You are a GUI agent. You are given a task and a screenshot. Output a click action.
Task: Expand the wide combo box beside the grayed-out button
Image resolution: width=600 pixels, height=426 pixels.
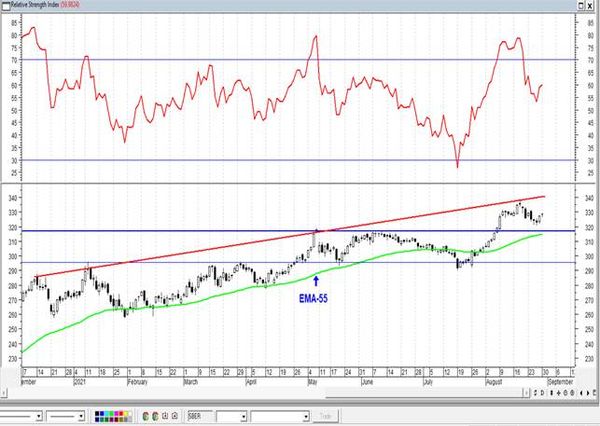[x=306, y=416]
